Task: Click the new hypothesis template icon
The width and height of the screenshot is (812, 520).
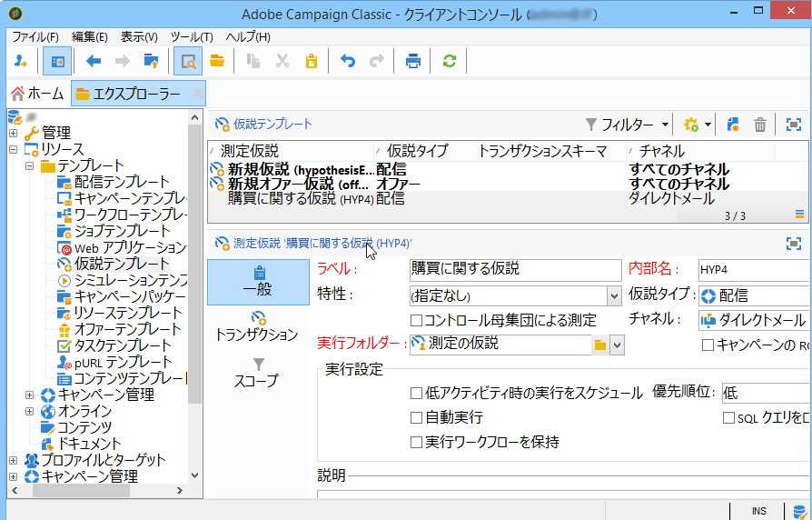Action: point(733,125)
